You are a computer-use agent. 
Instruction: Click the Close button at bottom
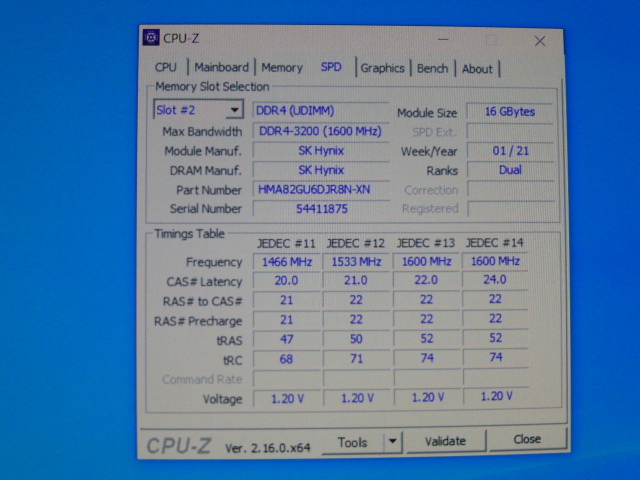coord(527,439)
